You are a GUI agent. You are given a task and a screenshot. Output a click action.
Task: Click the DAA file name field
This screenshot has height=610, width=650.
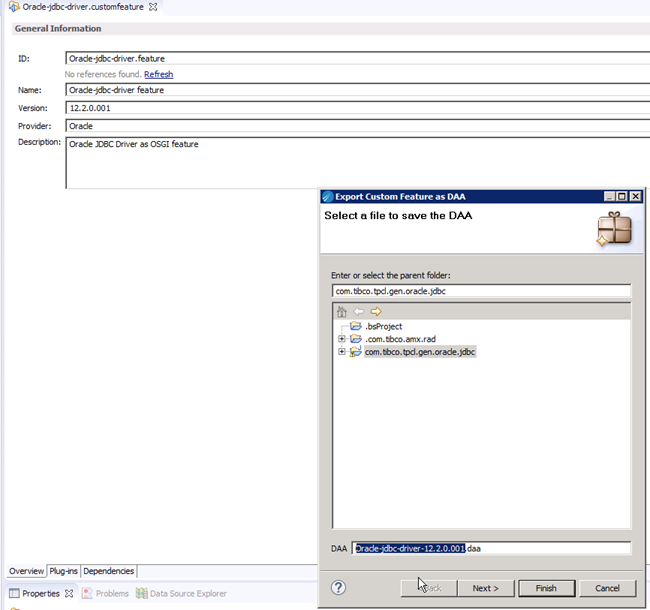click(x=491, y=548)
